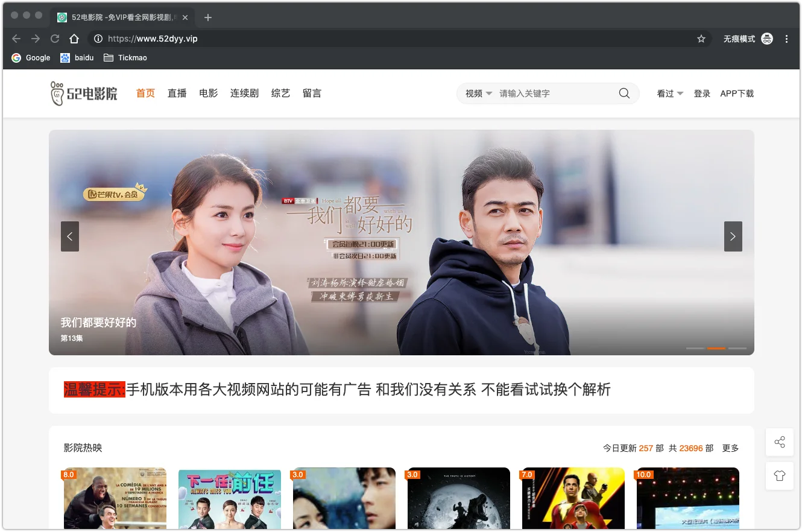Click the browser forward arrow
This screenshot has width=802, height=532.
(x=36, y=39)
